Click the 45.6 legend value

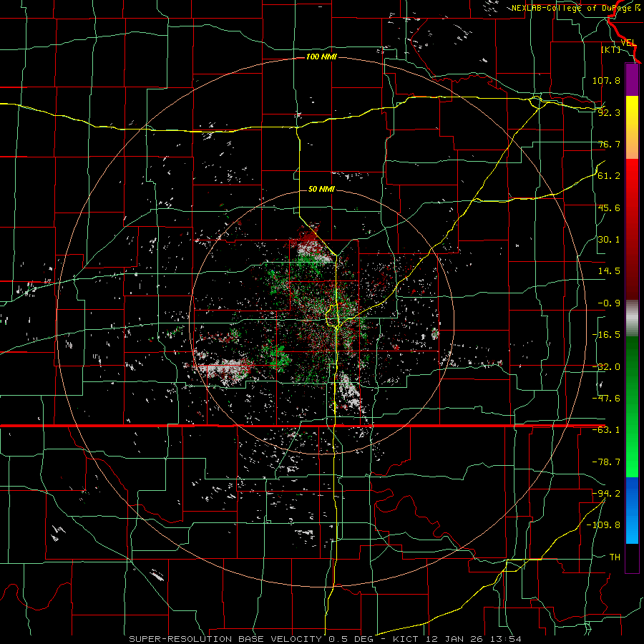point(609,208)
